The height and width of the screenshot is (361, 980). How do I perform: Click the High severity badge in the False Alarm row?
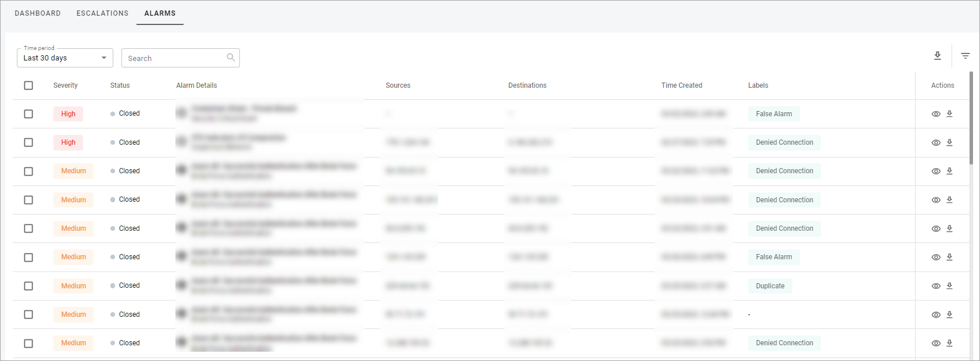(x=68, y=114)
